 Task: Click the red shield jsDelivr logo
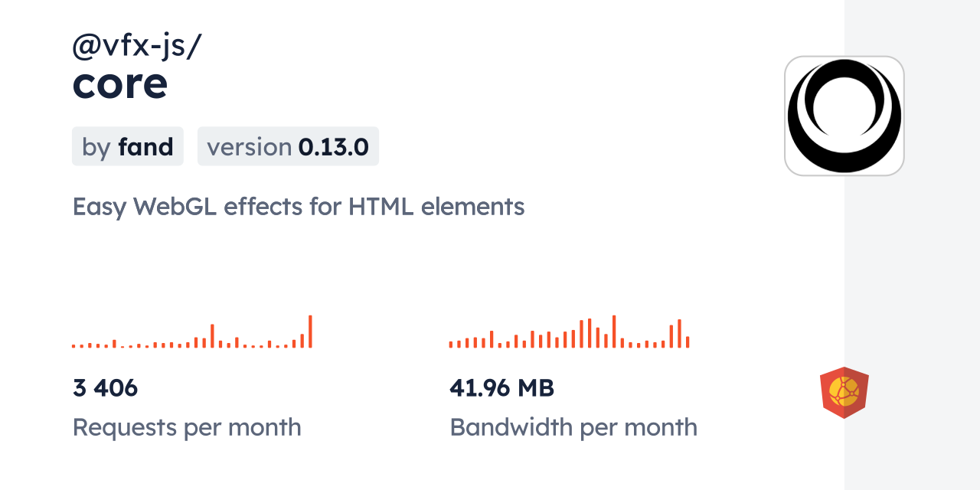click(x=844, y=393)
